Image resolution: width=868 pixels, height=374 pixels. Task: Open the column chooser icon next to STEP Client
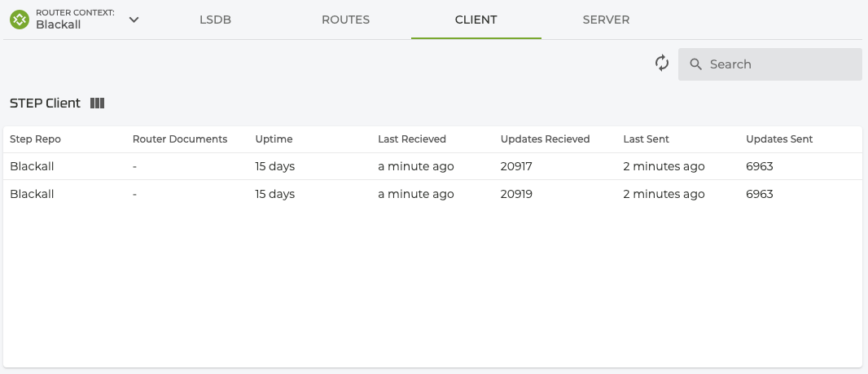pyautogui.click(x=98, y=103)
